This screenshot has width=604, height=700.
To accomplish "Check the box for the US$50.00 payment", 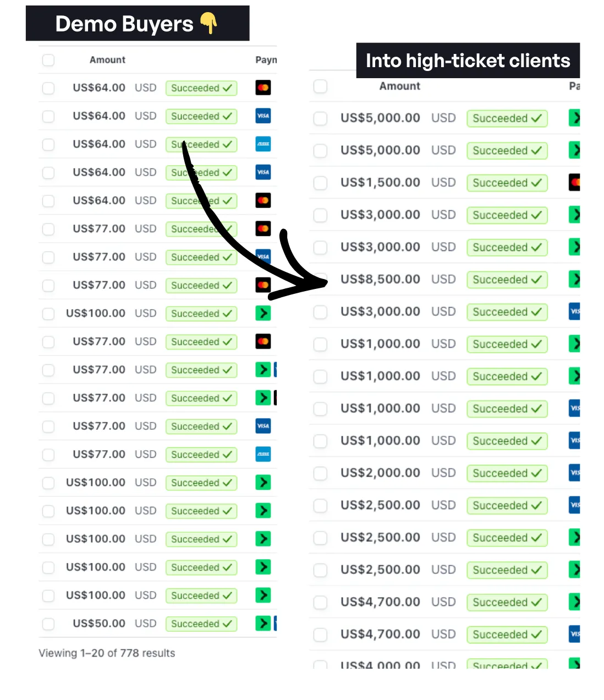I will (48, 624).
